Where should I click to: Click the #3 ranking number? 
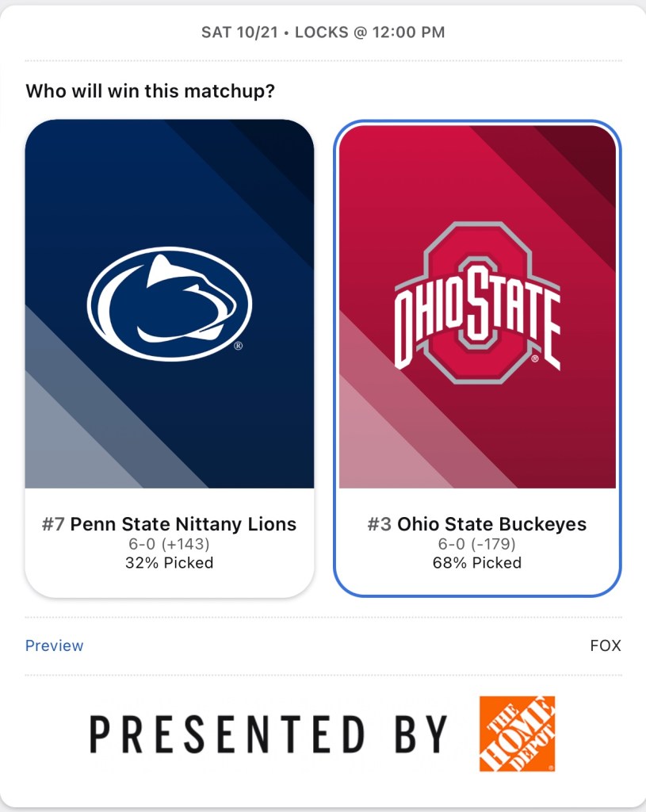pyautogui.click(x=379, y=524)
